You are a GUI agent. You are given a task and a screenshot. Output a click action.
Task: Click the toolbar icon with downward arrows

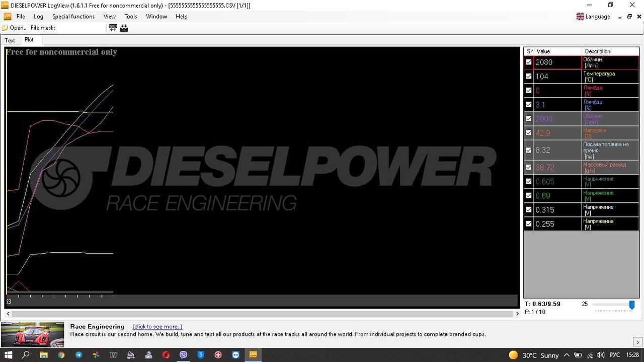(124, 28)
